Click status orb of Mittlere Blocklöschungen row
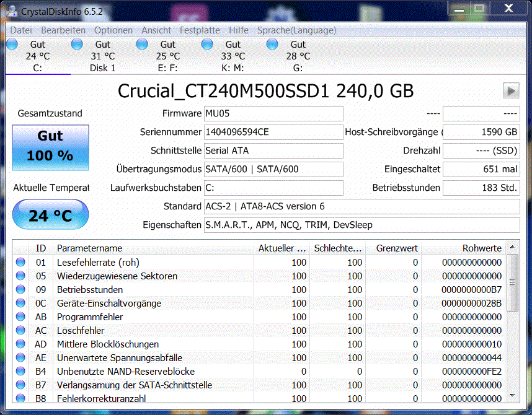Image resolution: width=532 pixels, height=415 pixels. pos(20,344)
